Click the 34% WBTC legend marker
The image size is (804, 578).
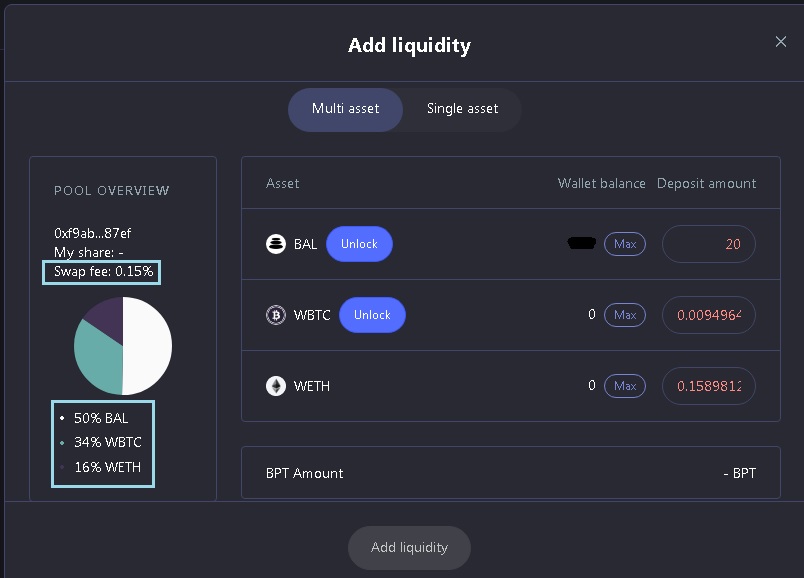[62, 442]
